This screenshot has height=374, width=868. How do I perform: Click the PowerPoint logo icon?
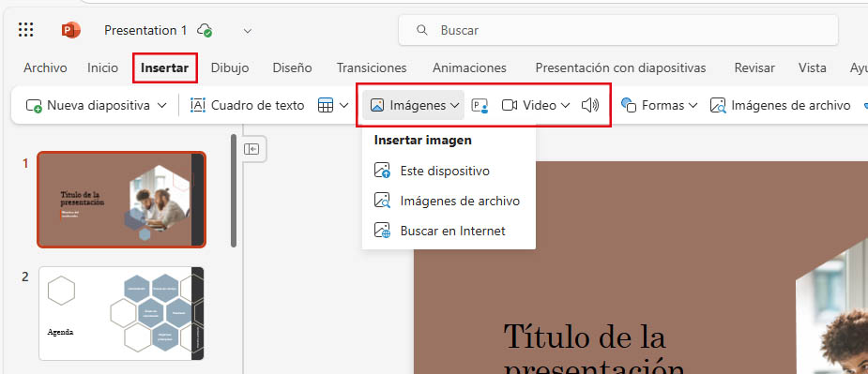[x=71, y=30]
